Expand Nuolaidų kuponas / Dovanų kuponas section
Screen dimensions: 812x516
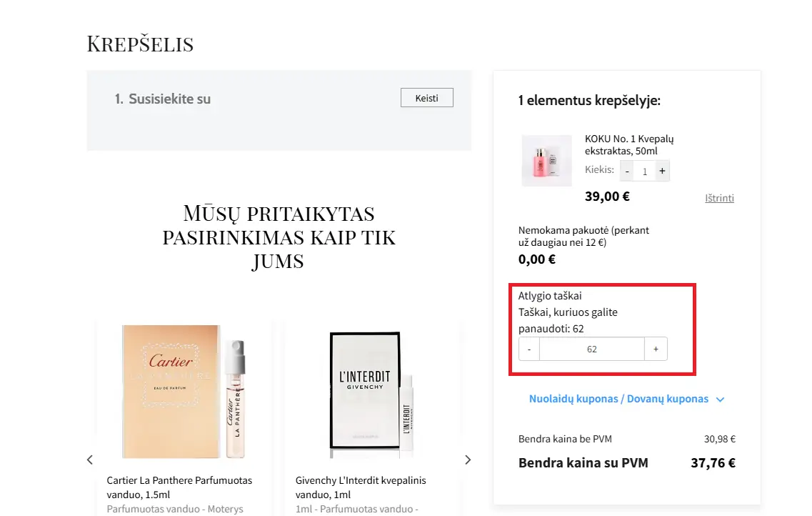(x=618, y=399)
